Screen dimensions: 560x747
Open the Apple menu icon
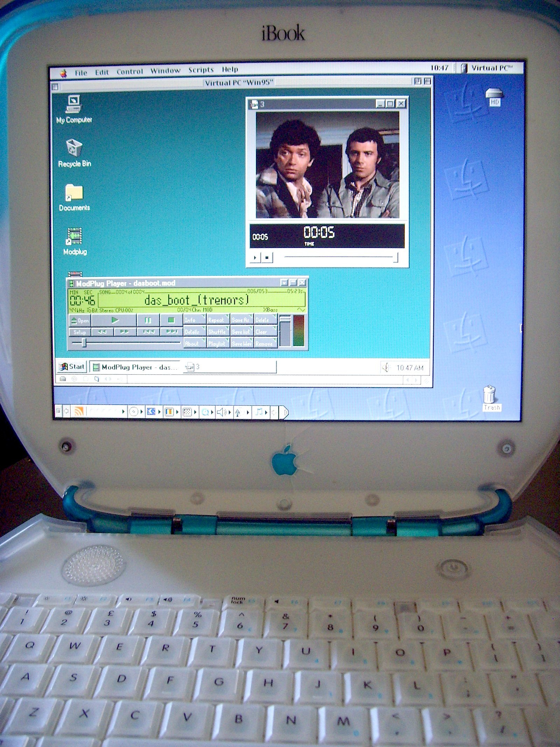(63, 73)
